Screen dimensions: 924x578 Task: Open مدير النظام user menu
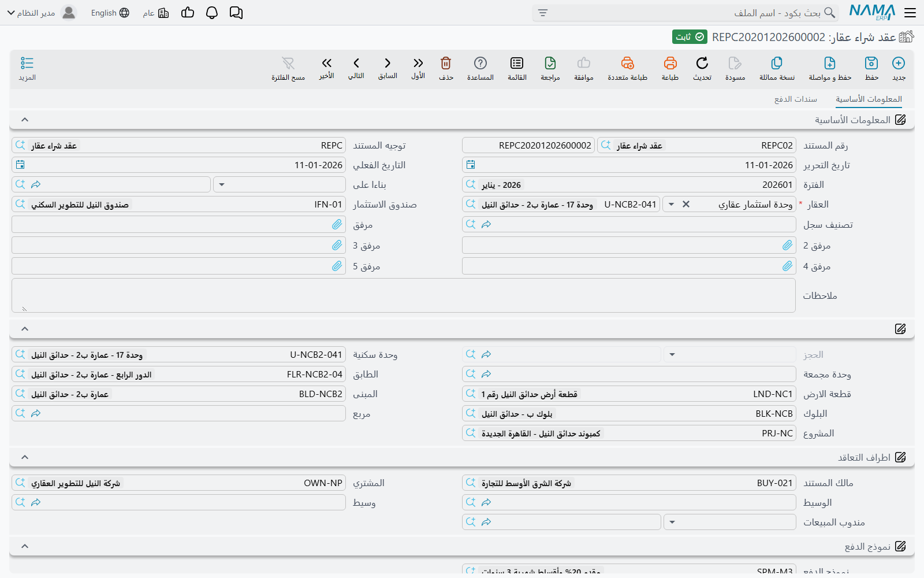click(x=41, y=13)
